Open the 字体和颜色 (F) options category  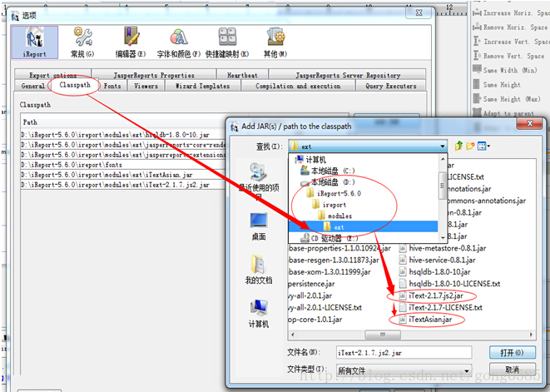pos(179,42)
